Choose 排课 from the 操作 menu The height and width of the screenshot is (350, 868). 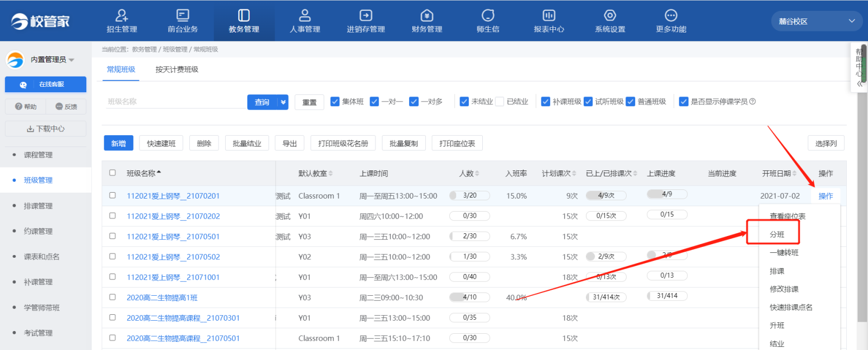click(x=777, y=271)
